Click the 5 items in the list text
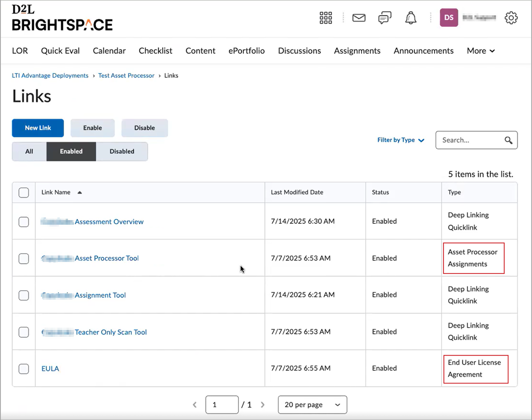The width and height of the screenshot is (532, 420). tap(481, 174)
